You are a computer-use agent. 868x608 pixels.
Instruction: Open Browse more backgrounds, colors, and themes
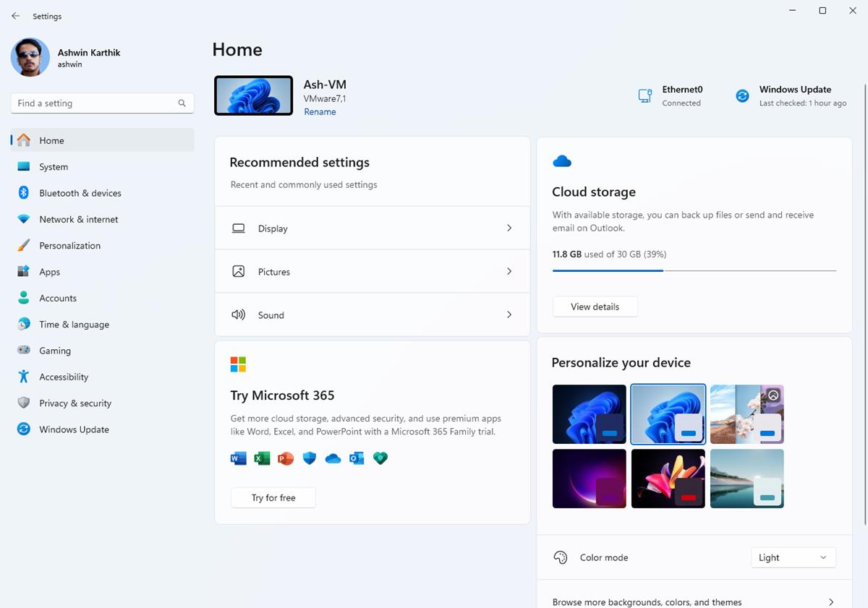coord(694,601)
